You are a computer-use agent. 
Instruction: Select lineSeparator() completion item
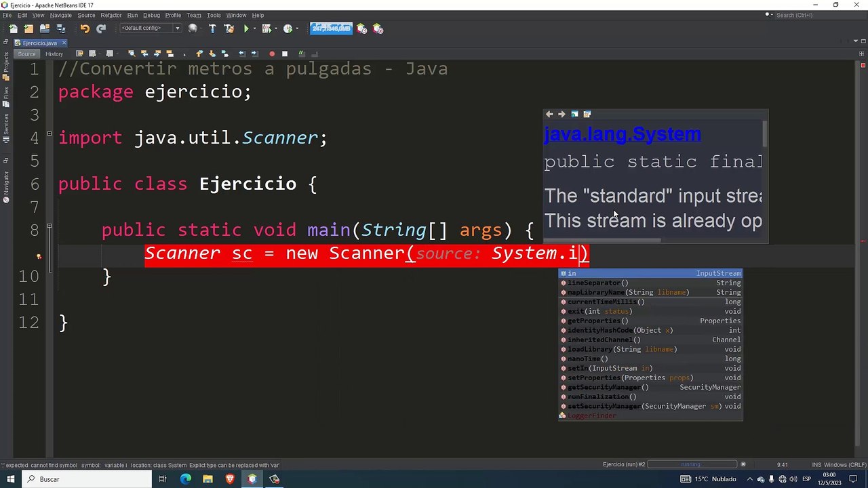click(650, 283)
